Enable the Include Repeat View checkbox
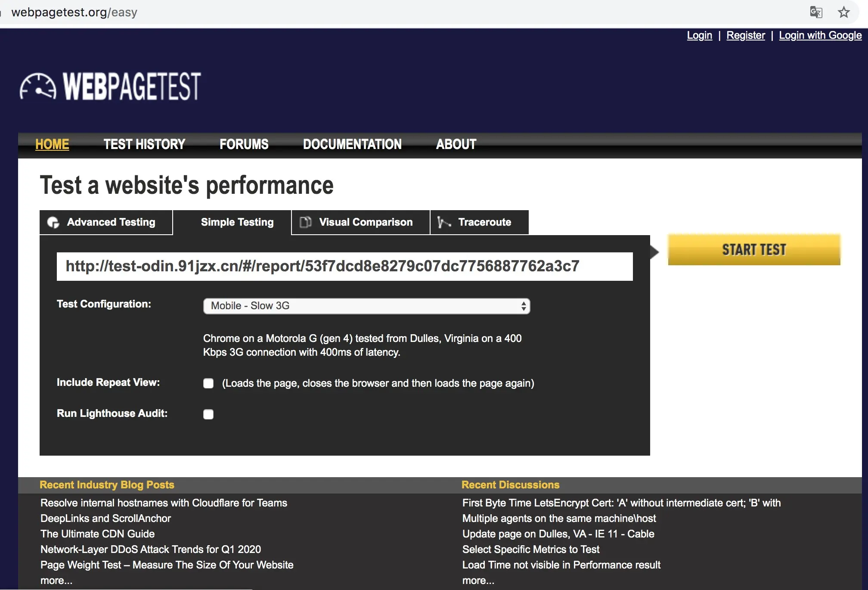 point(208,383)
